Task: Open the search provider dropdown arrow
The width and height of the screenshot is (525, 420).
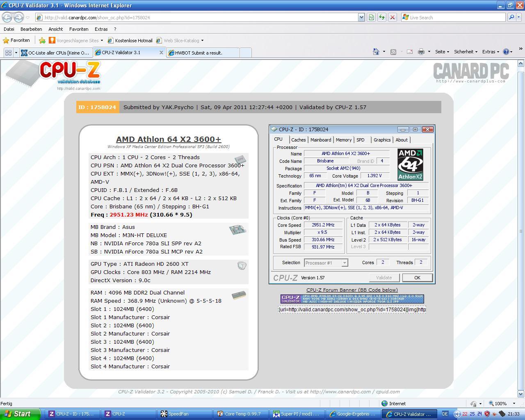Action: pyautogui.click(x=519, y=17)
